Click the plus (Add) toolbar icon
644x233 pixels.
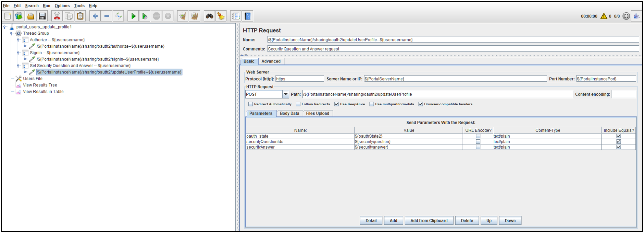95,16
